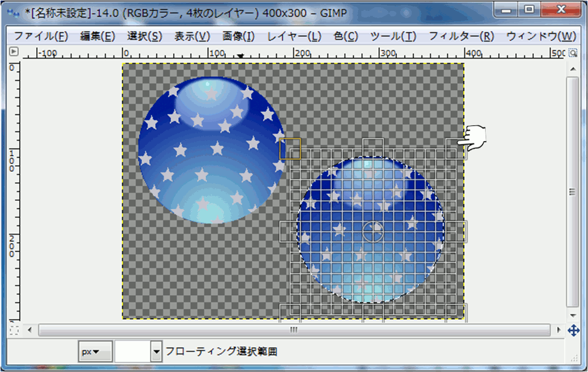The image size is (588, 372).
Task: Open the navigation preview cross-arrows icon
Action: (x=573, y=330)
